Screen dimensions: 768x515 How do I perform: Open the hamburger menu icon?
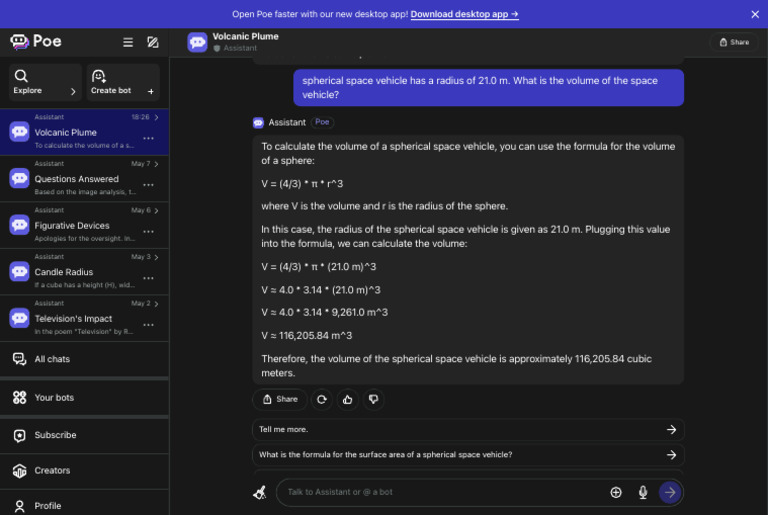click(128, 43)
